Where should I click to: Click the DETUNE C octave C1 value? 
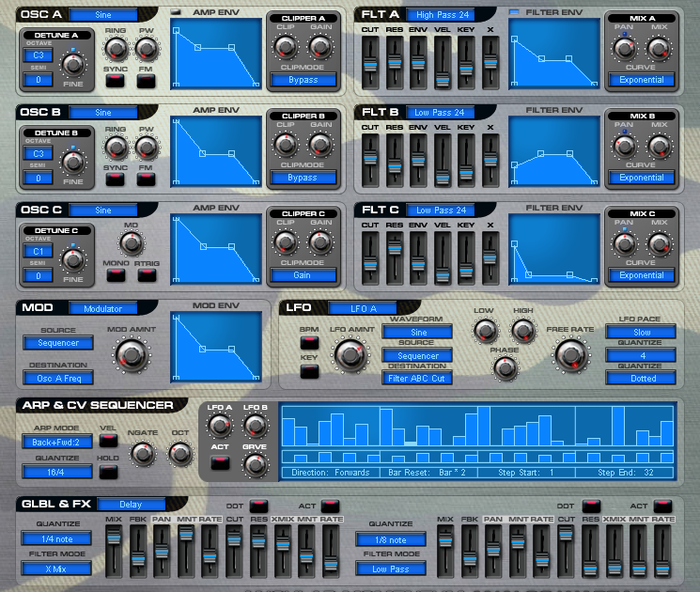38,251
